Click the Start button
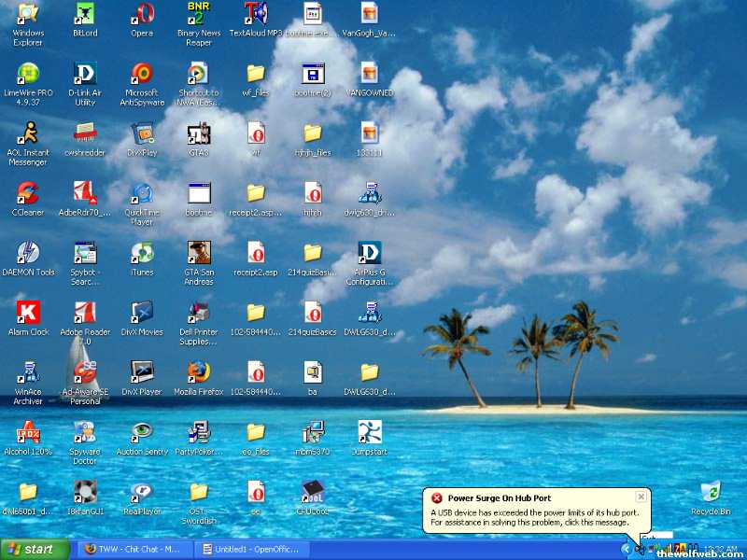 point(35,549)
